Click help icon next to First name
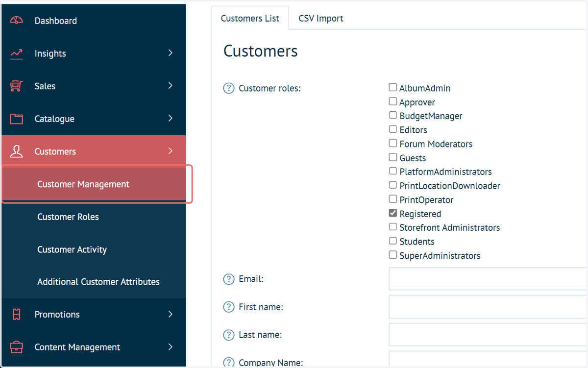Image resolution: width=588 pixels, height=368 pixels. [229, 307]
